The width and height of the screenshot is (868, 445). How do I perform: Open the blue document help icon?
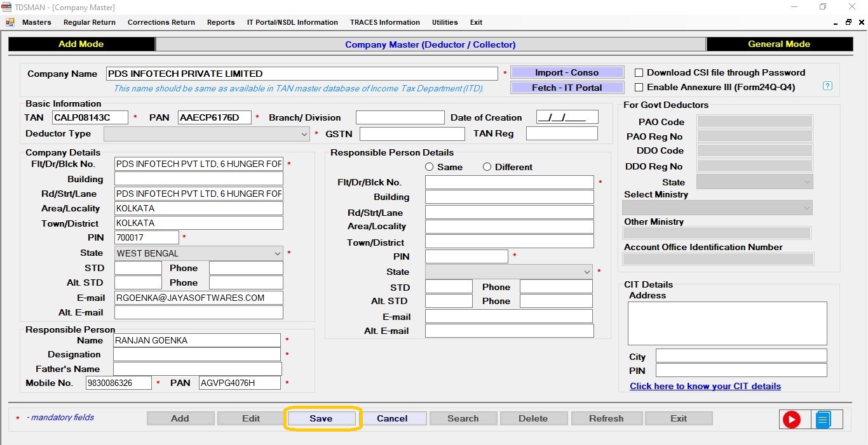pyautogui.click(x=823, y=420)
